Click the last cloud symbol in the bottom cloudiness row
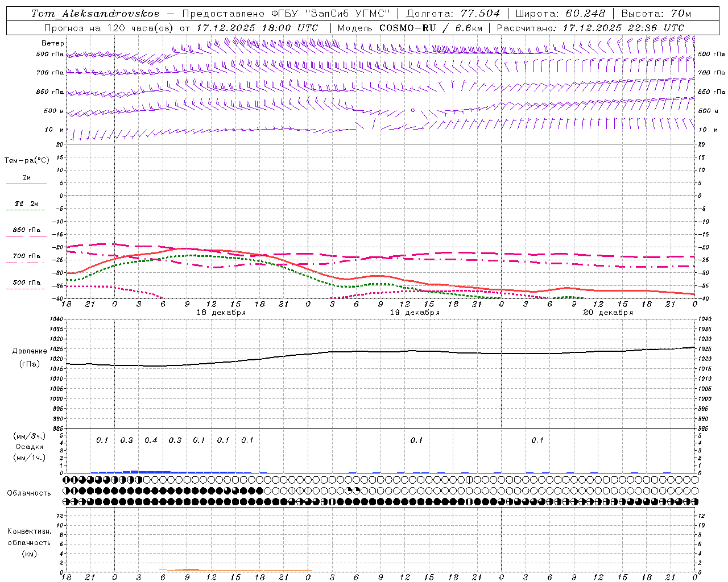This screenshot has height=582, width=728. tap(694, 501)
